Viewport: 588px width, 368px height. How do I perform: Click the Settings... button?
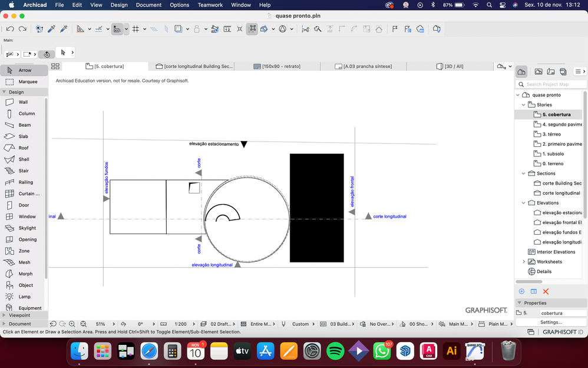pos(551,323)
